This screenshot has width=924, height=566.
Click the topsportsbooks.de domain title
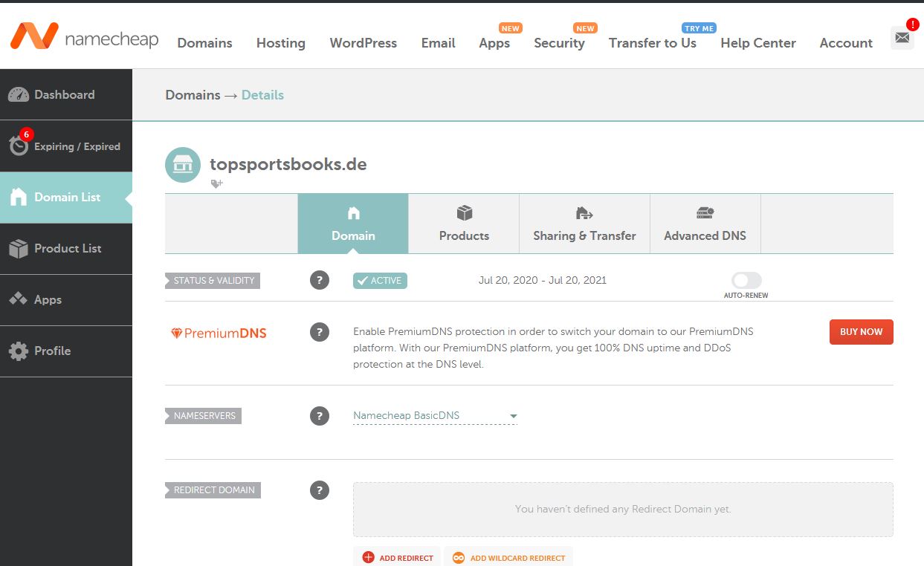(x=288, y=164)
